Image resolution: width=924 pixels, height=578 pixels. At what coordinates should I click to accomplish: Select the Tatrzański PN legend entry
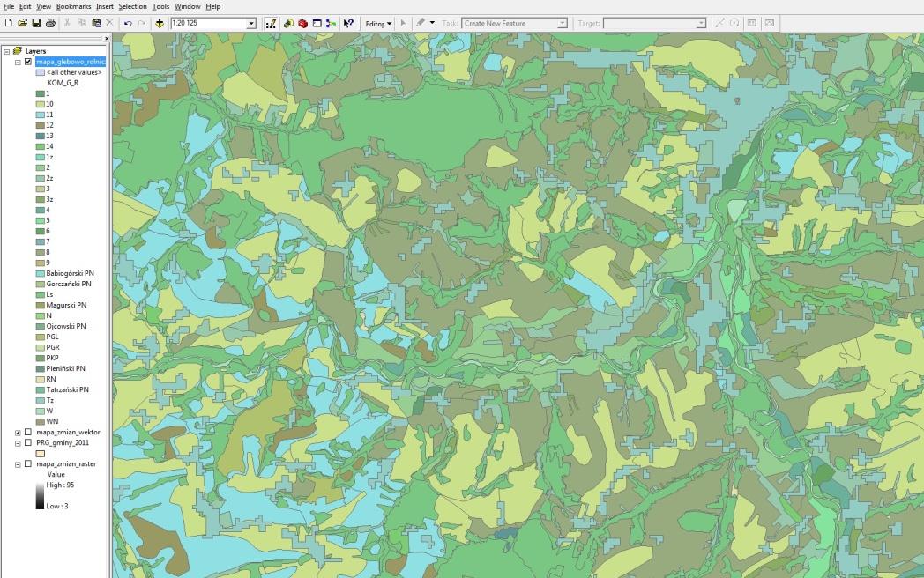tap(67, 389)
